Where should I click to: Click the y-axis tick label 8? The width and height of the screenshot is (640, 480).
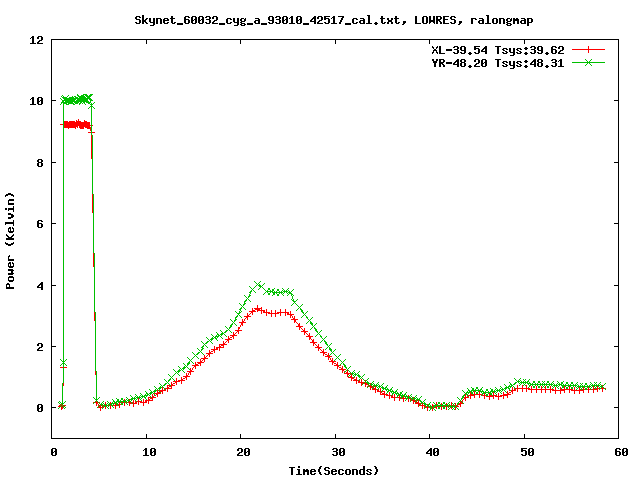[40, 163]
